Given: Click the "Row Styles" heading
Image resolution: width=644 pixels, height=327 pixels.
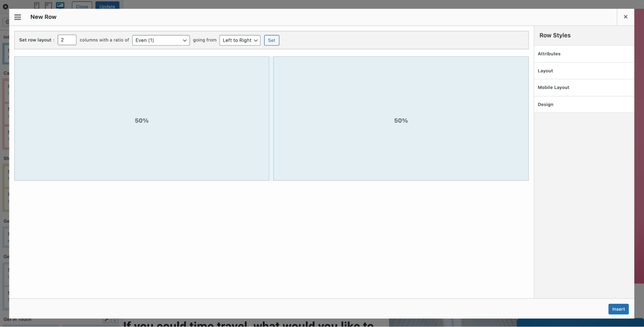Looking at the screenshot, I should pyautogui.click(x=555, y=35).
